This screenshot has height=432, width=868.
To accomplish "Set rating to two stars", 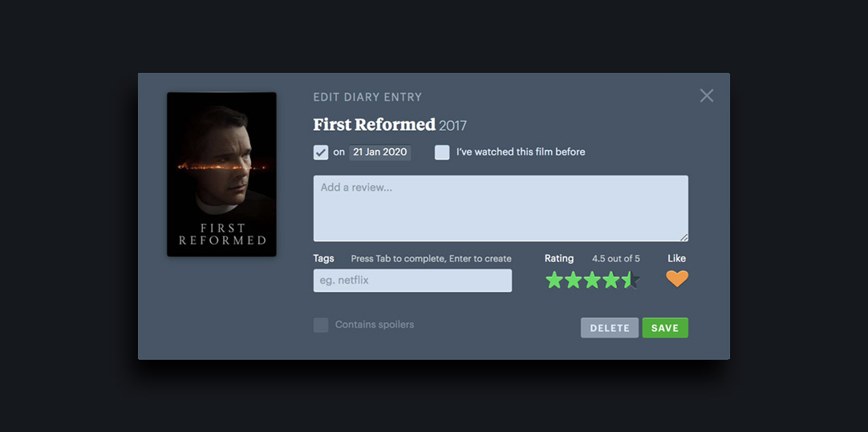I will (x=573, y=280).
